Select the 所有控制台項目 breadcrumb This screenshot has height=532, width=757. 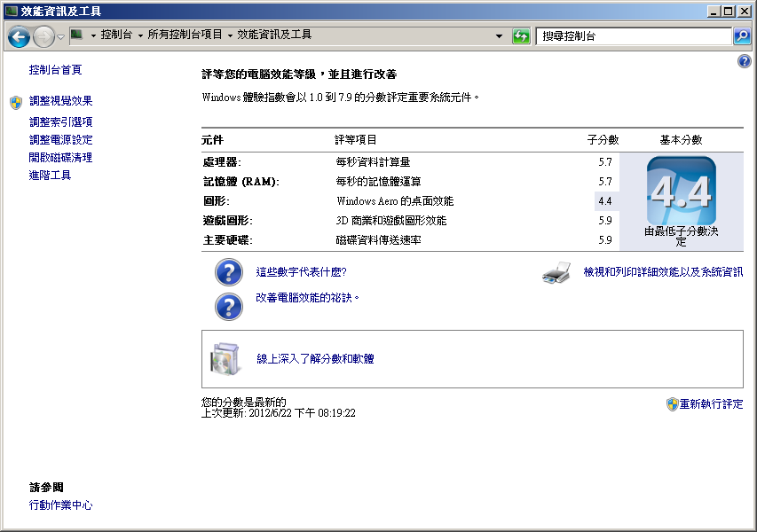(x=185, y=35)
